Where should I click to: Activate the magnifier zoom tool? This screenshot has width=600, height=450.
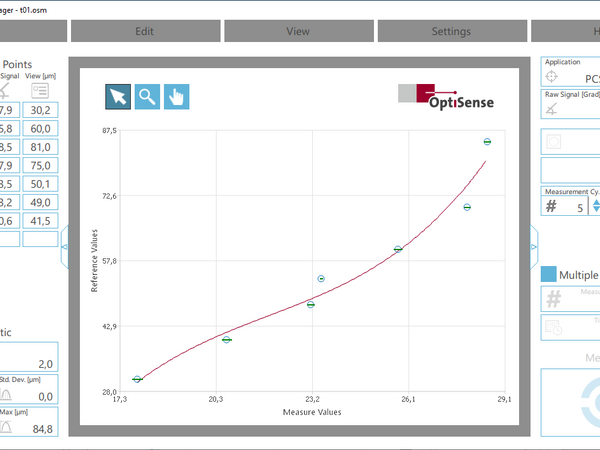[x=147, y=96]
